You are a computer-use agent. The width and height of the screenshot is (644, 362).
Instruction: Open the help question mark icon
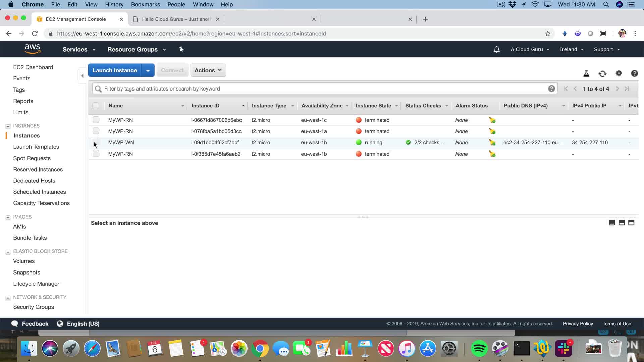634,73
